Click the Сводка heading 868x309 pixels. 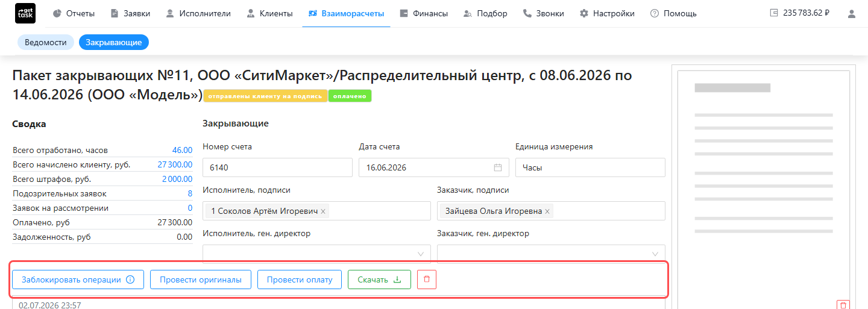pyautogui.click(x=29, y=123)
